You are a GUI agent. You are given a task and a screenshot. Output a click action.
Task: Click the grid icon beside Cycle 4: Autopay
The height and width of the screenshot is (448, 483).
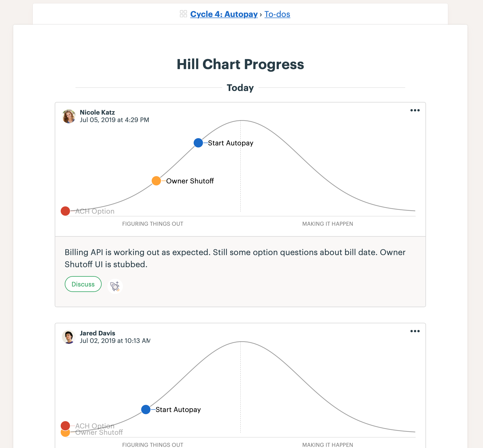point(183,14)
